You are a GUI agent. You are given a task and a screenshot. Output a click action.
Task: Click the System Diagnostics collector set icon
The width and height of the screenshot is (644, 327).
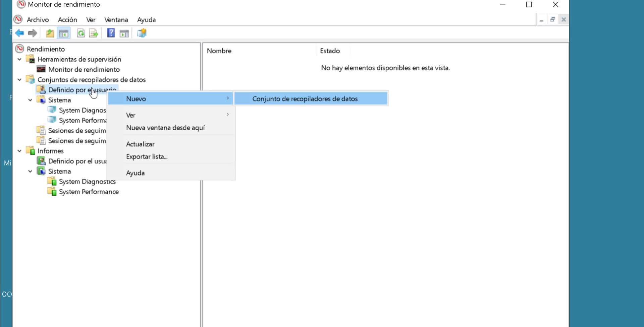pyautogui.click(x=52, y=110)
